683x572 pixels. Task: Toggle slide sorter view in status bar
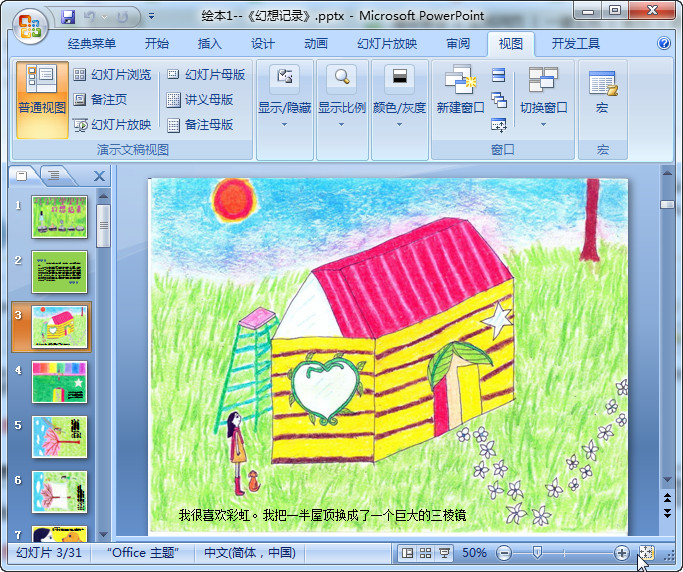point(426,553)
